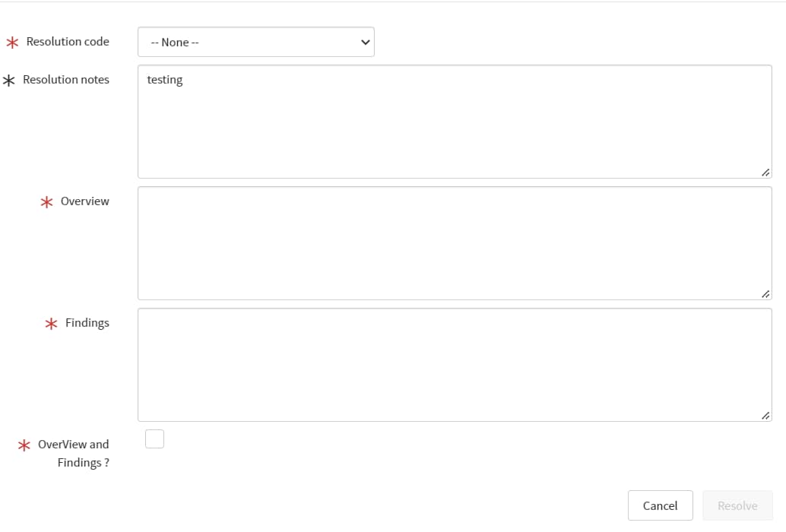Click the mandatory asterisk beside Findings

pyautogui.click(x=51, y=324)
